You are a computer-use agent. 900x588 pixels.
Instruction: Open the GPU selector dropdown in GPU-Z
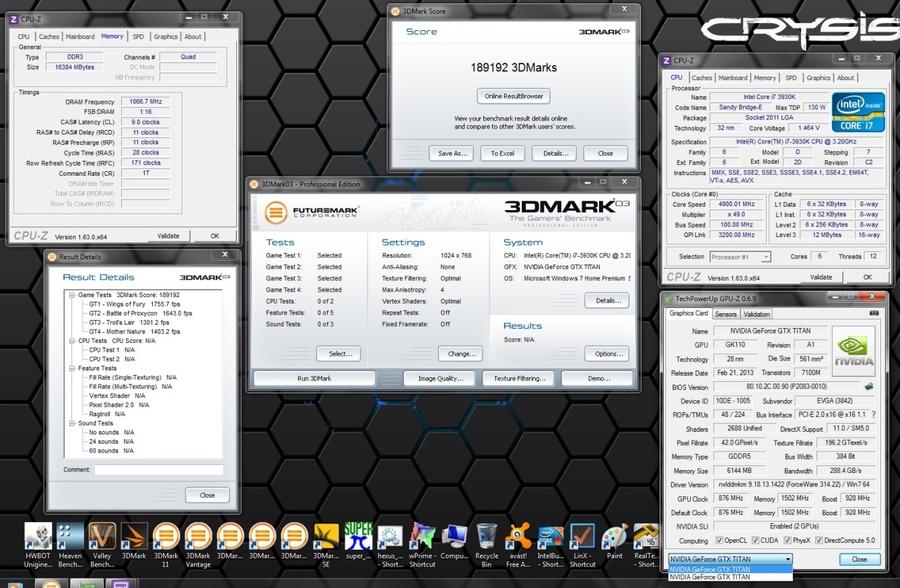730,559
